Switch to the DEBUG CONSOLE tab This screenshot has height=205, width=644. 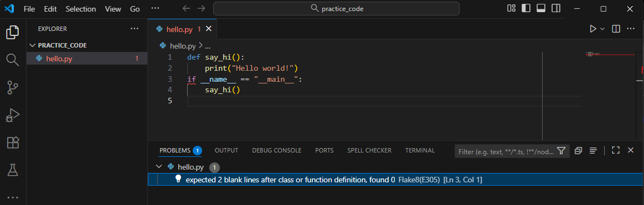coord(277,150)
